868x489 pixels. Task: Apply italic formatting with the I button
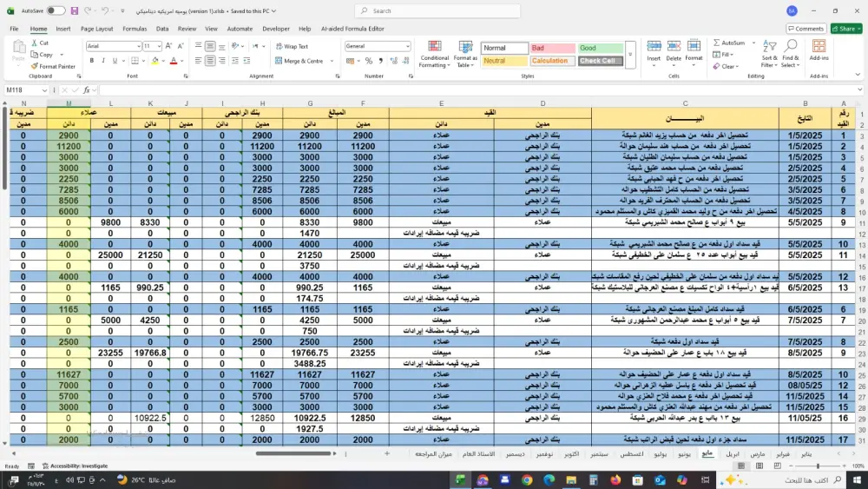click(103, 60)
